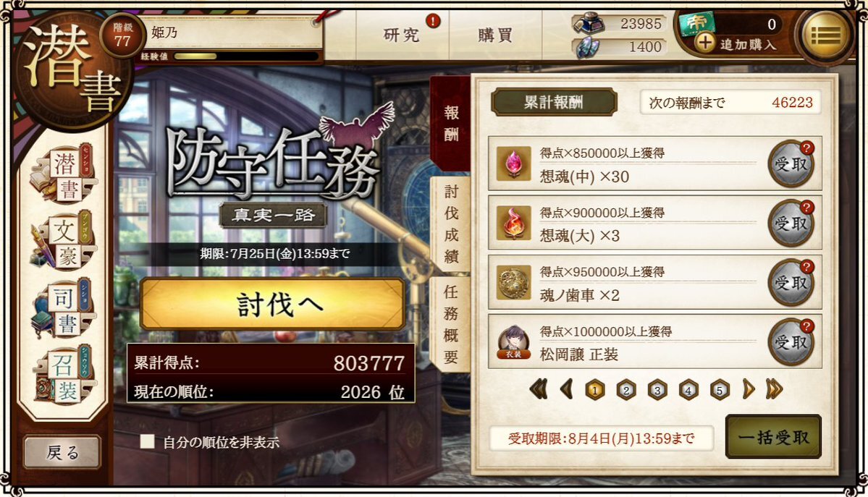Open the 召装 sidebar icon

pos(64,375)
